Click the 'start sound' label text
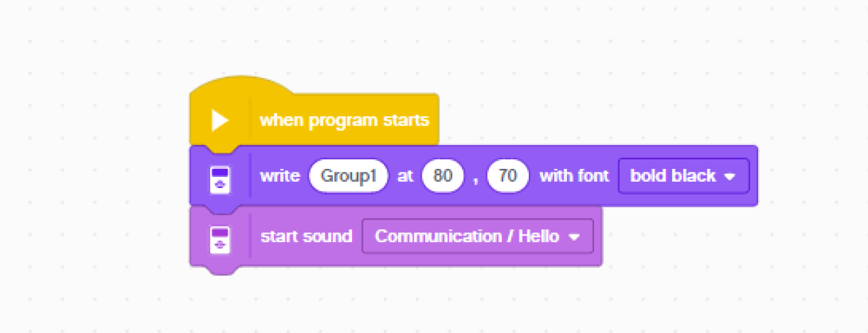 tap(307, 237)
